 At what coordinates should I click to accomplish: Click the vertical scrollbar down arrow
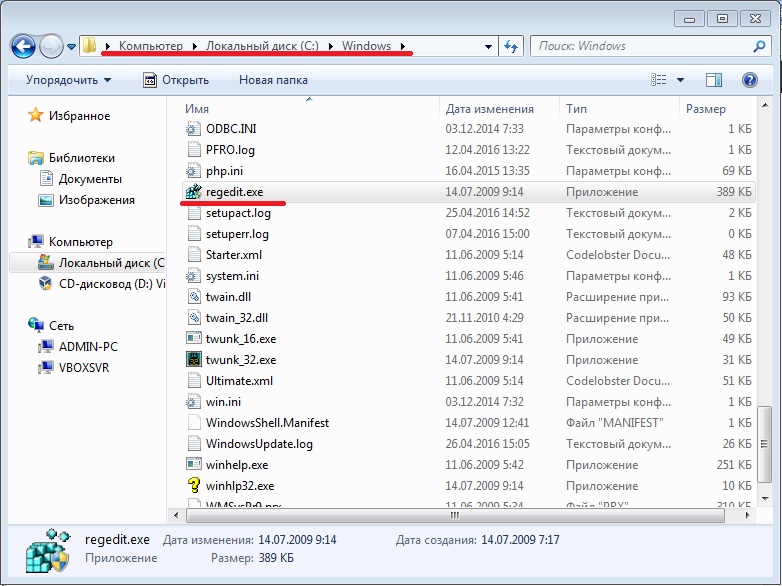[x=764, y=499]
